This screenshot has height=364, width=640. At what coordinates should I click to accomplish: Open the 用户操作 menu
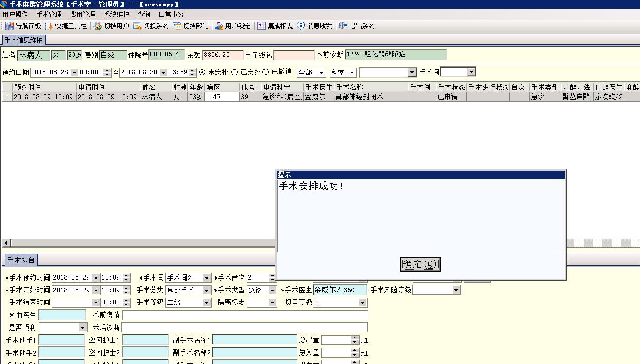click(x=15, y=14)
